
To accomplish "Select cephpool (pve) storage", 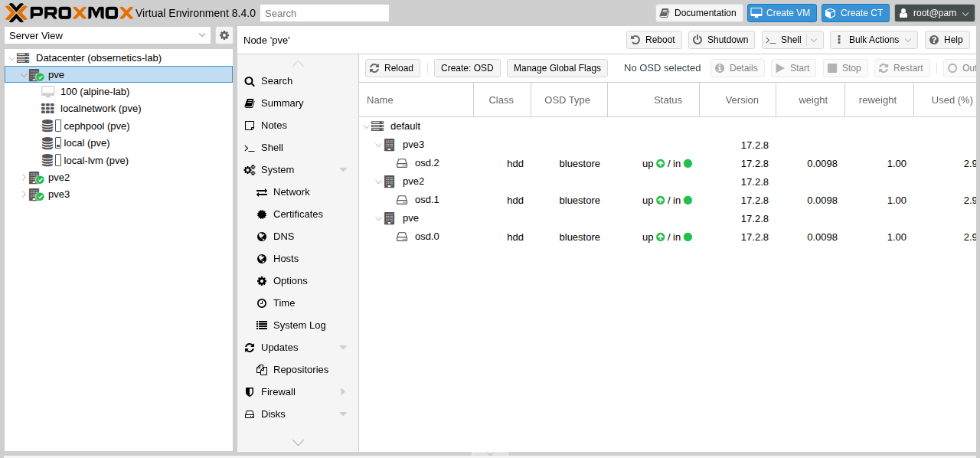I will (96, 126).
